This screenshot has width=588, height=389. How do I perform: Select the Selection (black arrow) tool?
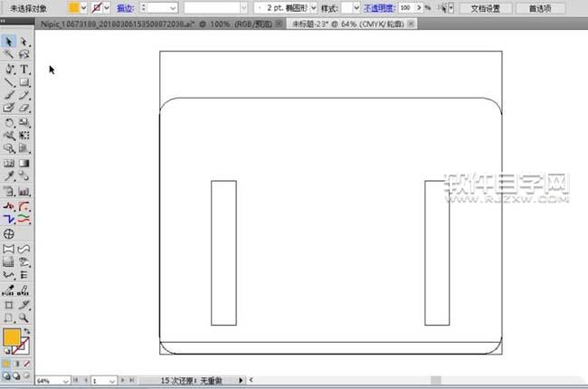(x=9, y=42)
